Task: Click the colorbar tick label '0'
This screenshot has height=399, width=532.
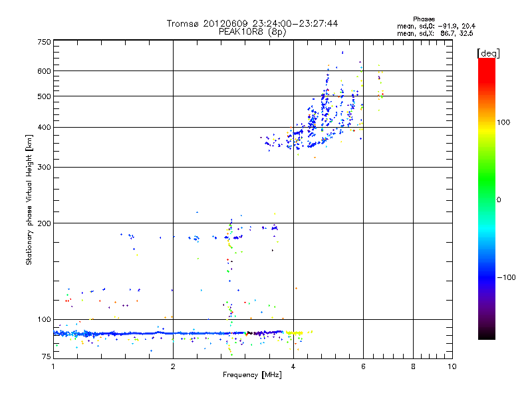Action: pyautogui.click(x=499, y=199)
